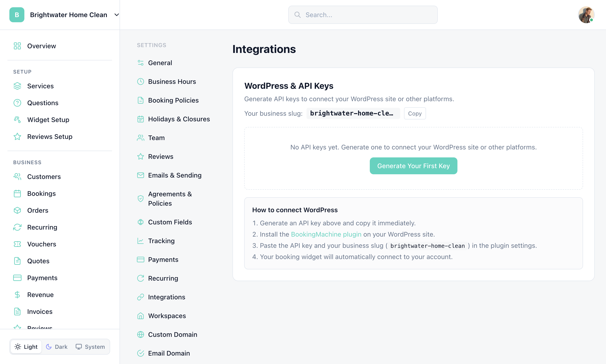Click the WordPress & API Keys heading
The image size is (606, 364).
tap(289, 86)
